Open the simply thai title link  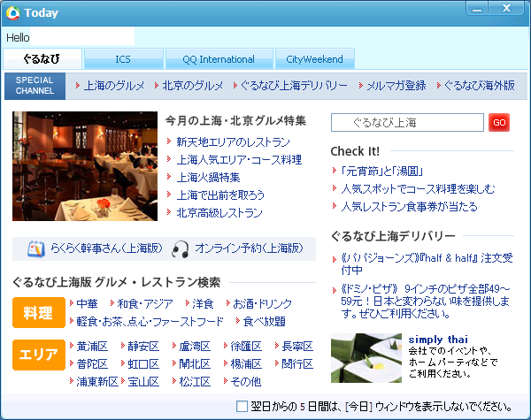coord(438,340)
